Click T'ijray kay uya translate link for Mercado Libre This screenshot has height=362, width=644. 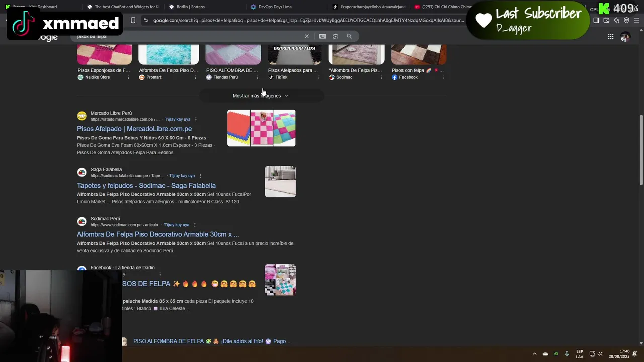pyautogui.click(x=177, y=119)
